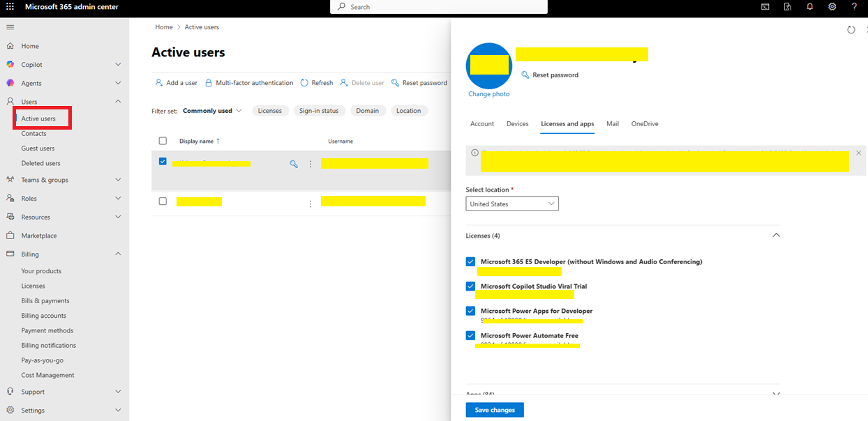
Task: Collapse the Billing sidebar chevron
Action: coord(118,254)
